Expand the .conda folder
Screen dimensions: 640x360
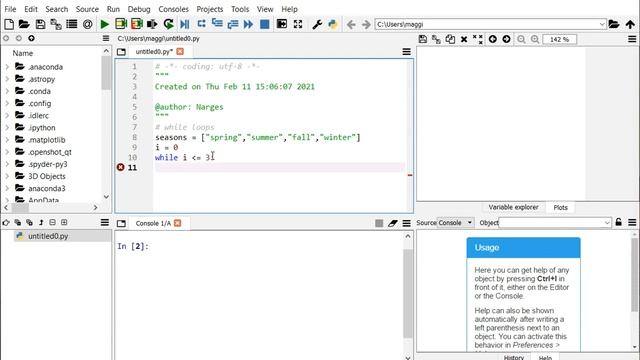7,91
